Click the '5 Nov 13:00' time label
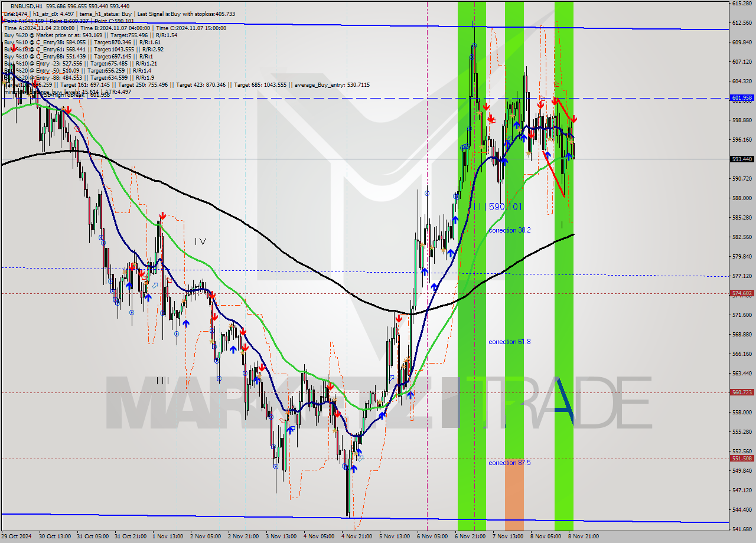756x543 pixels. (x=395, y=537)
